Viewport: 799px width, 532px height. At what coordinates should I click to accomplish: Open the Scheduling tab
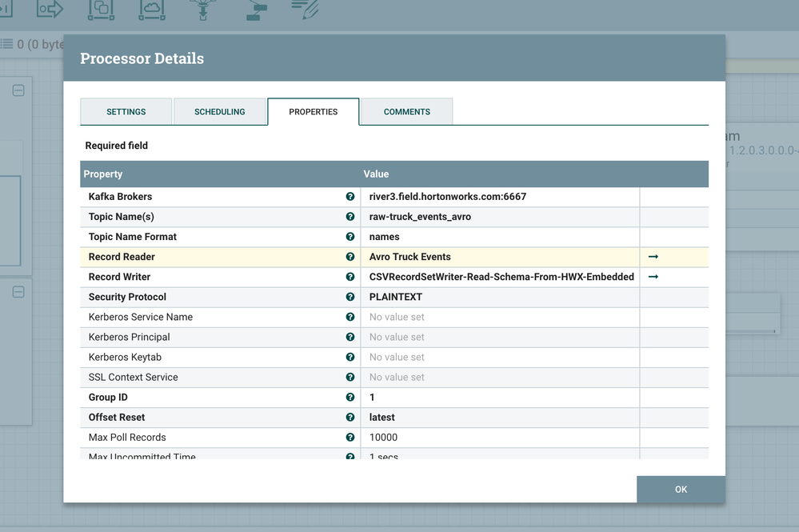tap(219, 112)
